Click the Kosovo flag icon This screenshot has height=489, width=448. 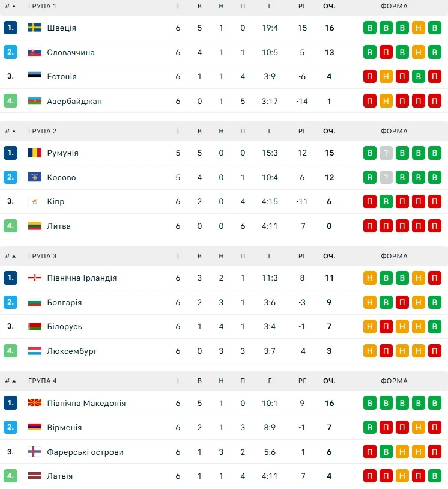35,177
